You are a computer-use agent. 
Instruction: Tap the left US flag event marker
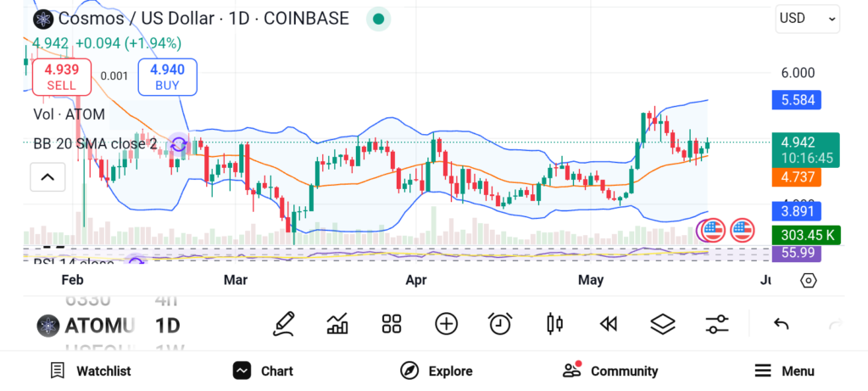pyautogui.click(x=713, y=231)
